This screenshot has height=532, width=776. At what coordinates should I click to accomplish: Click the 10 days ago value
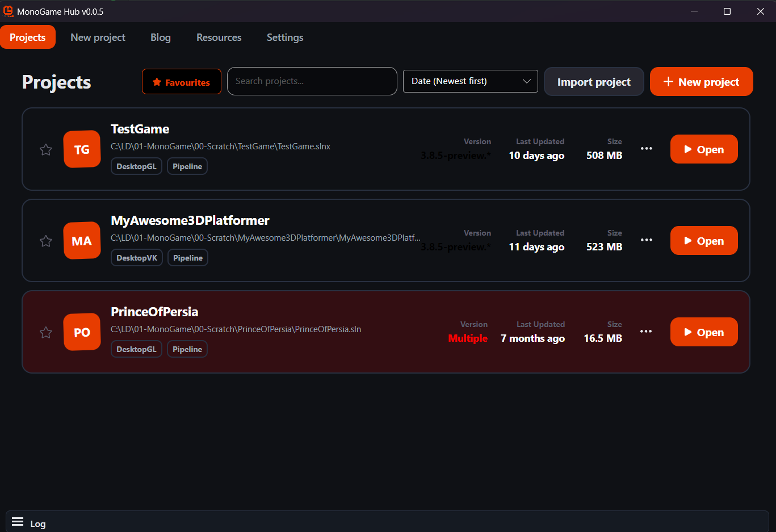click(536, 156)
